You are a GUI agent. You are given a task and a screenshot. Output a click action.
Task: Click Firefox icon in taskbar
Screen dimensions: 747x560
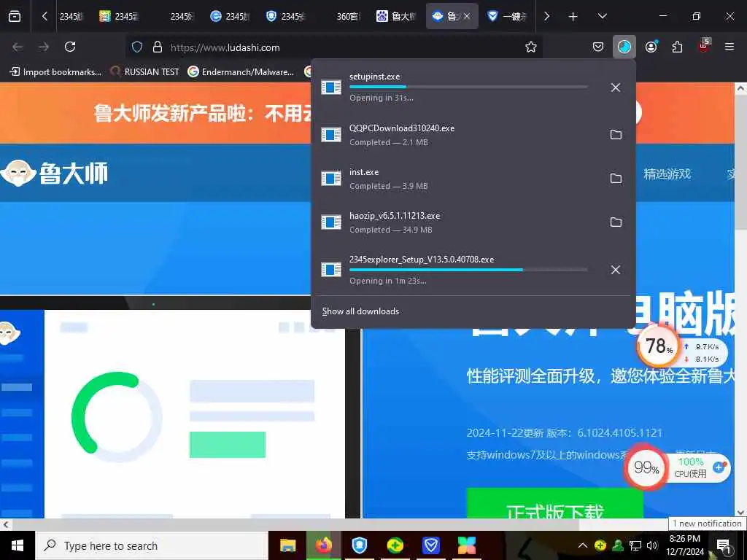[x=324, y=545]
